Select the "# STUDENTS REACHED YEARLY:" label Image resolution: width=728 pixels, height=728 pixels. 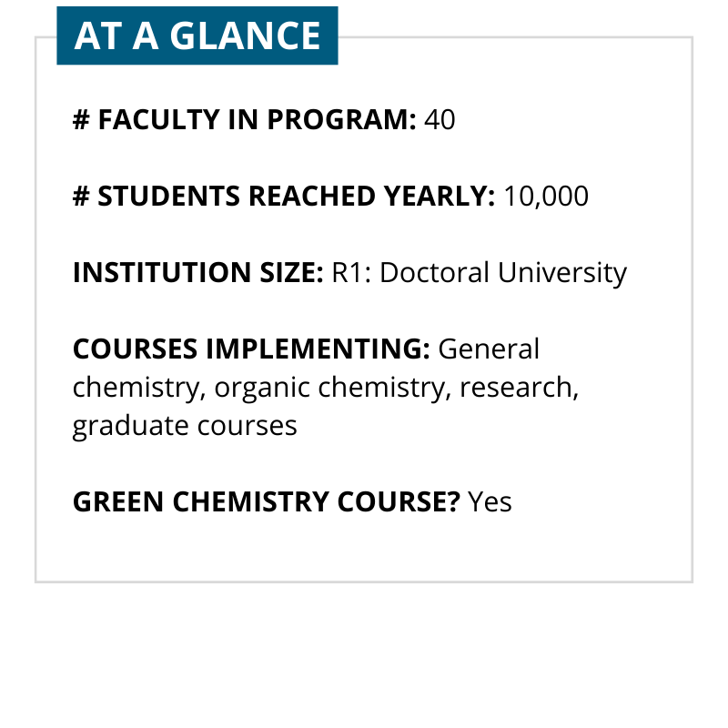point(284,196)
